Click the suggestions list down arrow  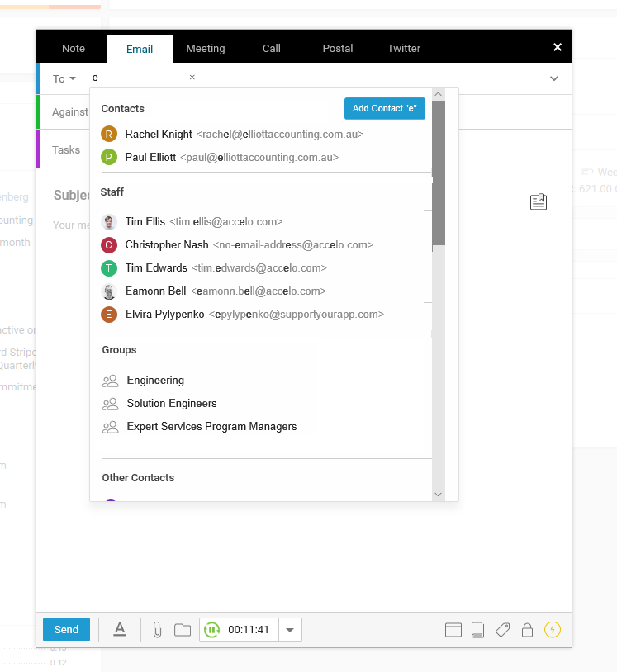click(439, 495)
